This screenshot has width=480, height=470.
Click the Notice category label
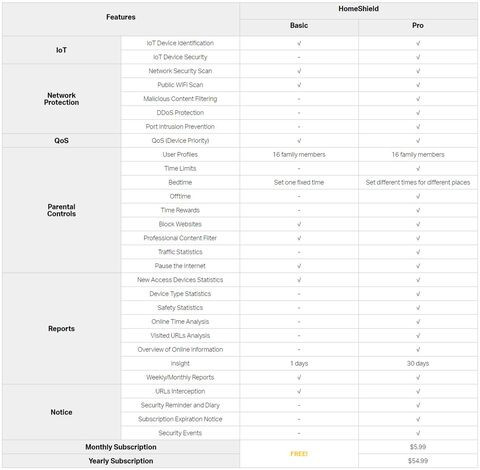(61, 412)
